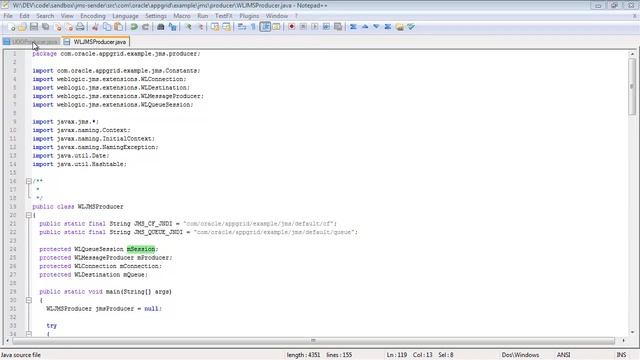Viewport: 640px width, 360px height.
Task: Click the vertical scrollbar thumb
Action: [x=632, y=86]
